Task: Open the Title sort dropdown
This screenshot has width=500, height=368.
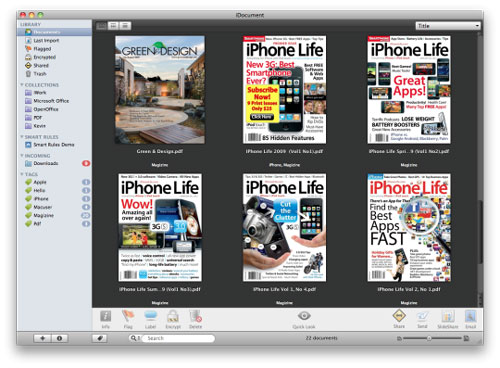Action: point(448,26)
